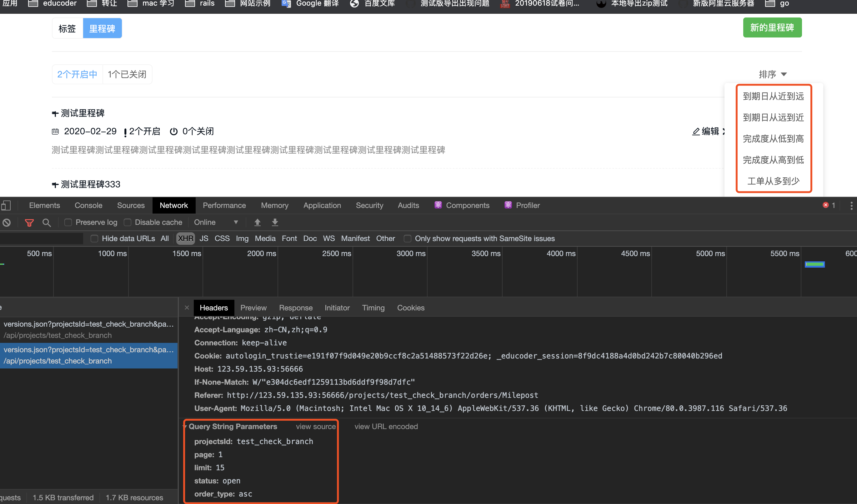Show 2个开启中 milestones
Image resolution: width=857 pixels, height=504 pixels.
pyautogui.click(x=77, y=74)
